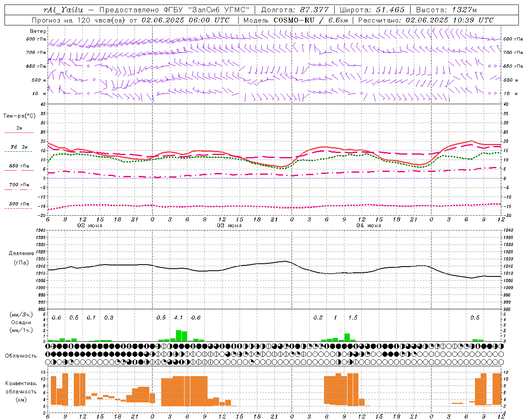Click the station name rAl_Yailu in header
The image size is (525, 420).
[63, 10]
